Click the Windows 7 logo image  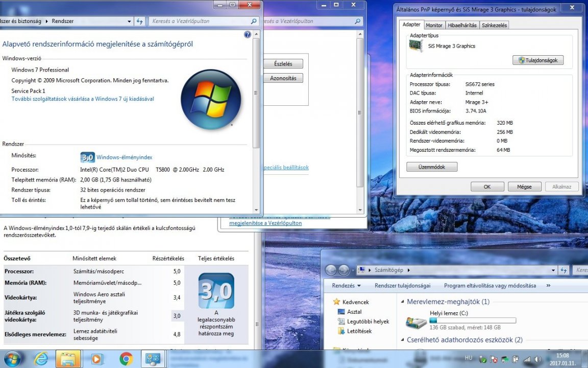click(x=211, y=99)
